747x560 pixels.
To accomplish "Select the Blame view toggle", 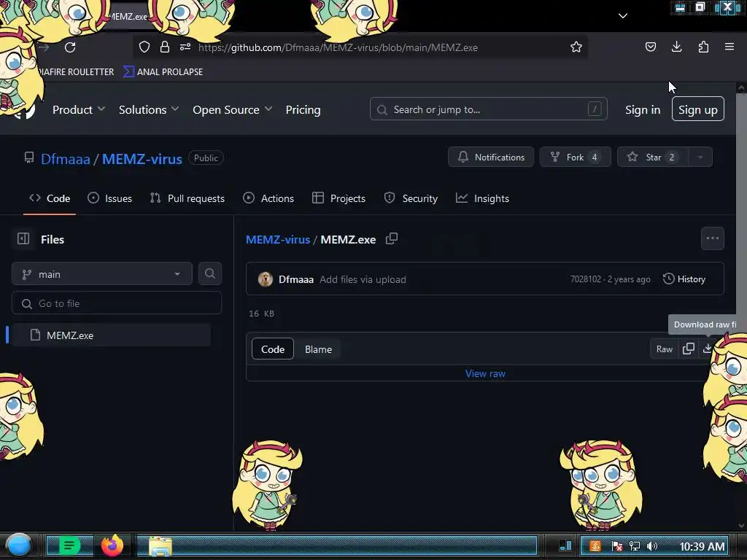I will tap(318, 349).
